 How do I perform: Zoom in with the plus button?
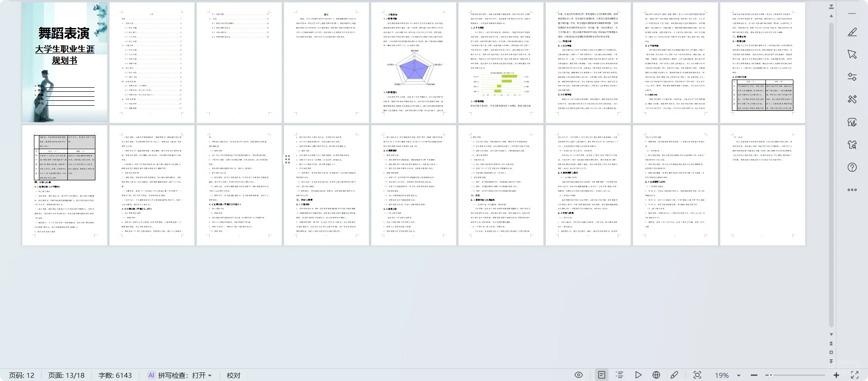click(x=836, y=375)
